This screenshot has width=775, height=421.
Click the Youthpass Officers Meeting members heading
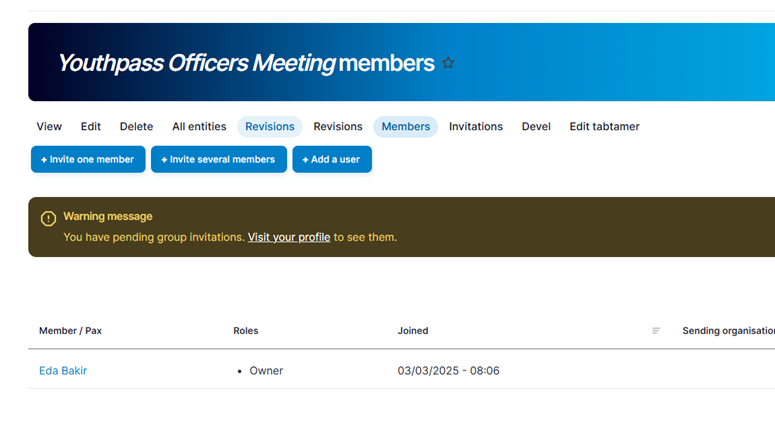tap(246, 63)
